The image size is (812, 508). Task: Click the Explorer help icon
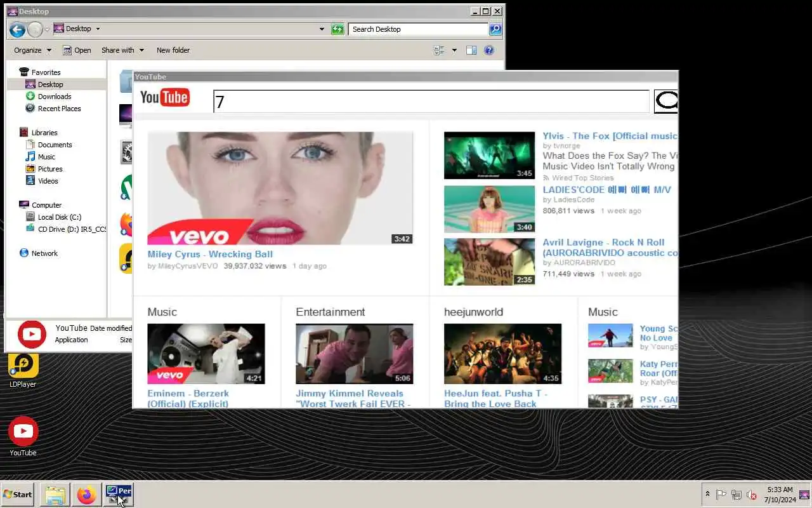coord(489,50)
